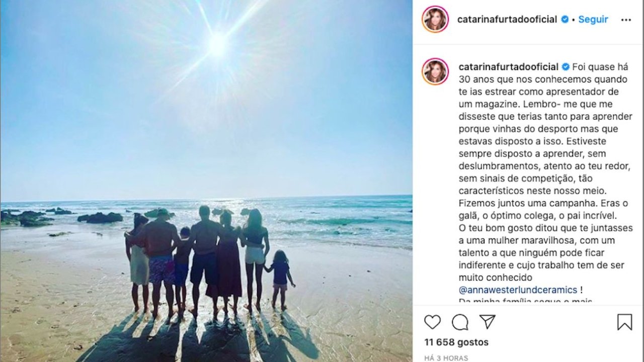Viewport: 644px width, 362px height.
Task: Share the post via the paper plane icon
Action: pyautogui.click(x=487, y=322)
